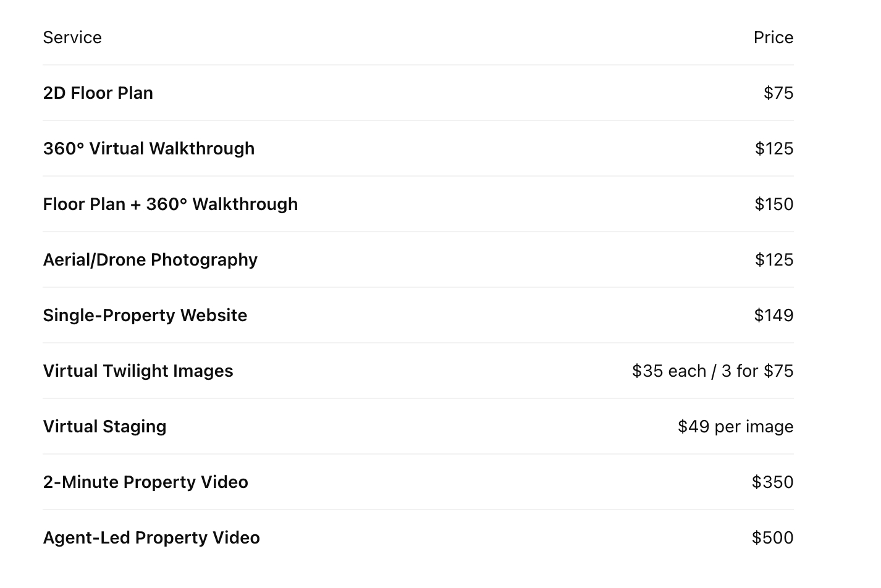This screenshot has width=881, height=588.
Task: Click the $125 price for 360° Walkthrough
Action: click(x=774, y=149)
